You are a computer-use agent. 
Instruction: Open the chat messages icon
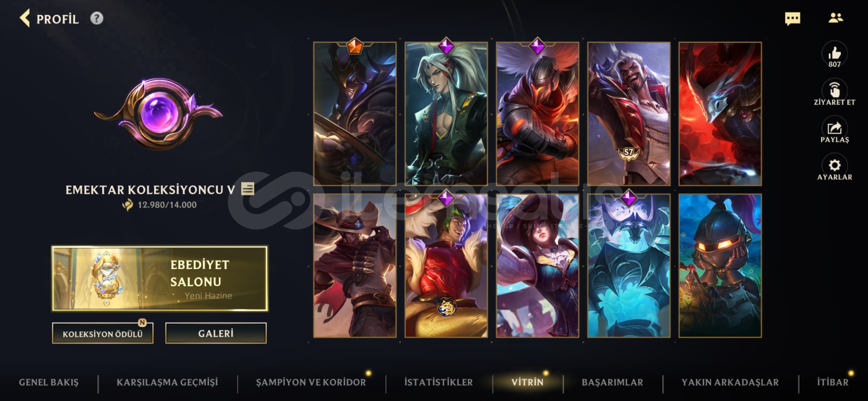(792, 19)
